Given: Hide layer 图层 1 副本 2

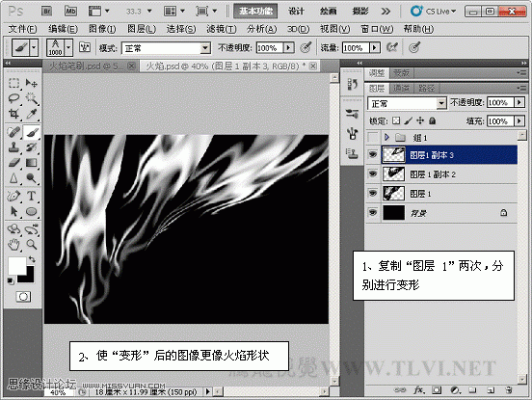Looking at the screenshot, I should pyautogui.click(x=373, y=174).
